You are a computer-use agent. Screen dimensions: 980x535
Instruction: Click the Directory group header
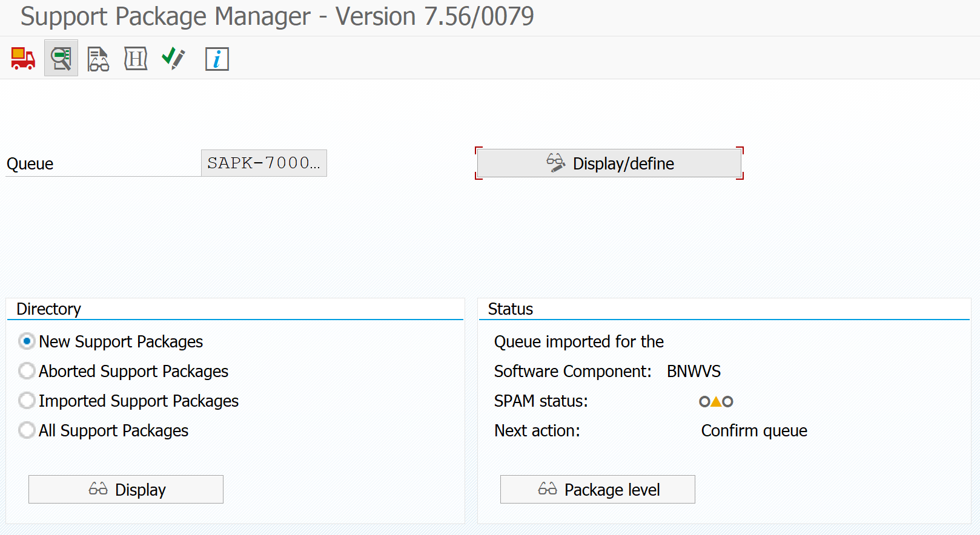[x=48, y=309]
